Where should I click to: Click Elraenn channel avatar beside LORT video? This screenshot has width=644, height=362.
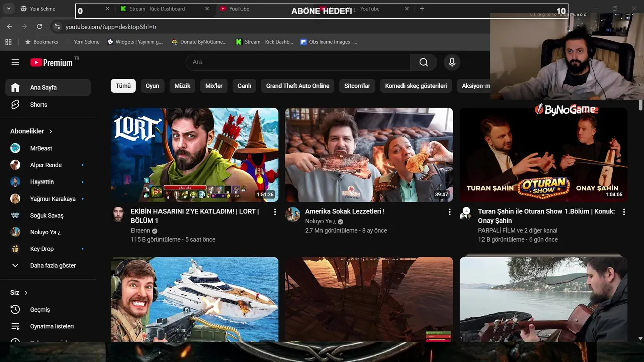point(118,214)
